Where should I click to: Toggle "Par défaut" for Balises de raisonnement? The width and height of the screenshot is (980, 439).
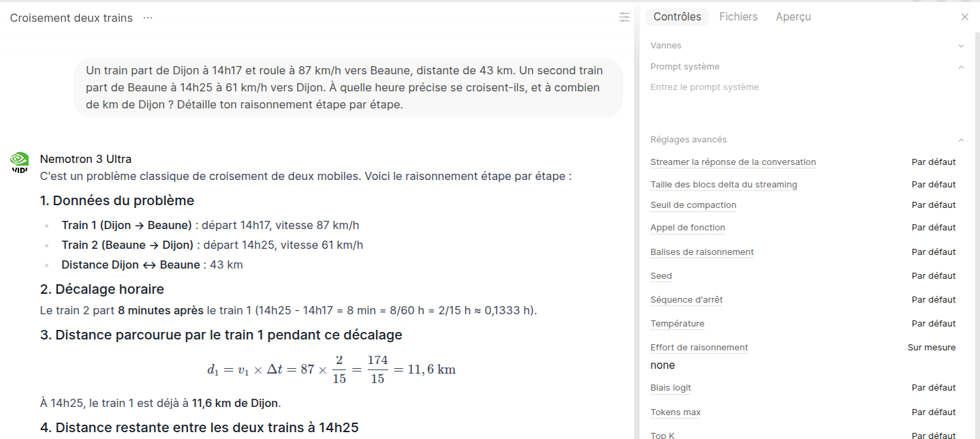934,252
